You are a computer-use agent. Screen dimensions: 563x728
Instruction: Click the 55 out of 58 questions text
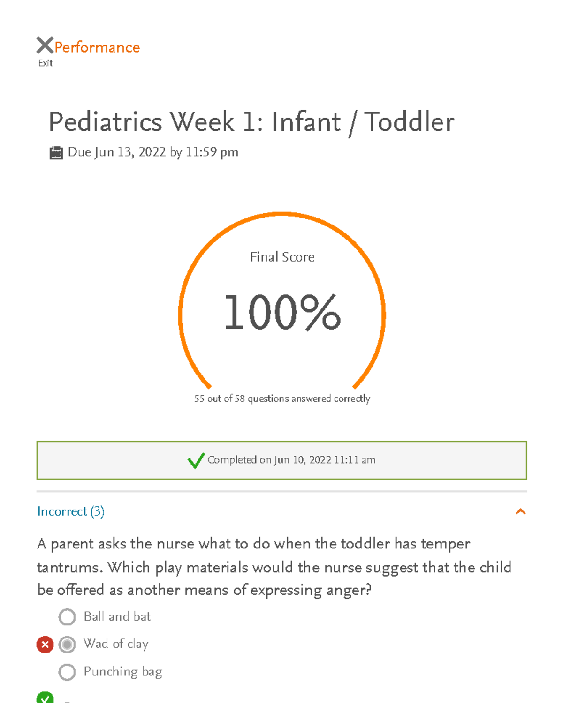tap(281, 398)
